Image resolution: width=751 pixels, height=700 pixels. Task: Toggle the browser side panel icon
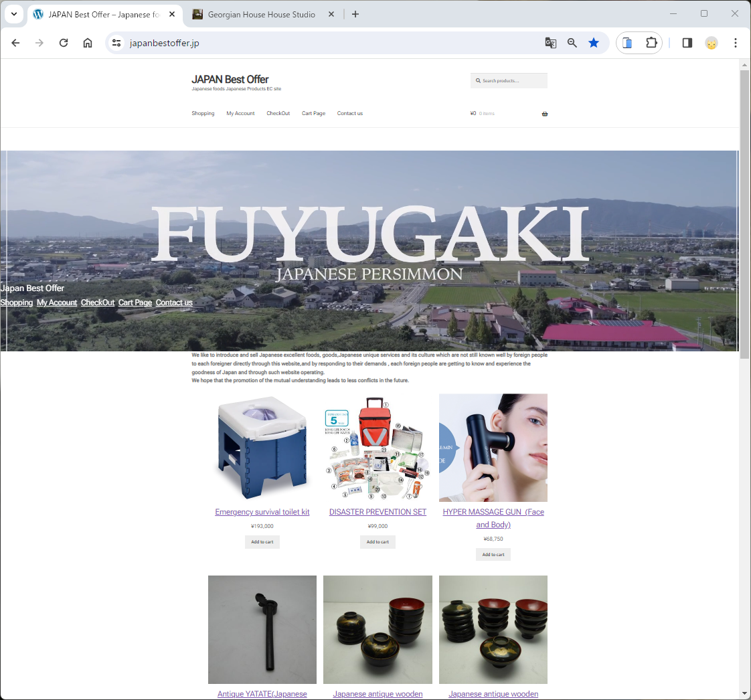point(687,43)
